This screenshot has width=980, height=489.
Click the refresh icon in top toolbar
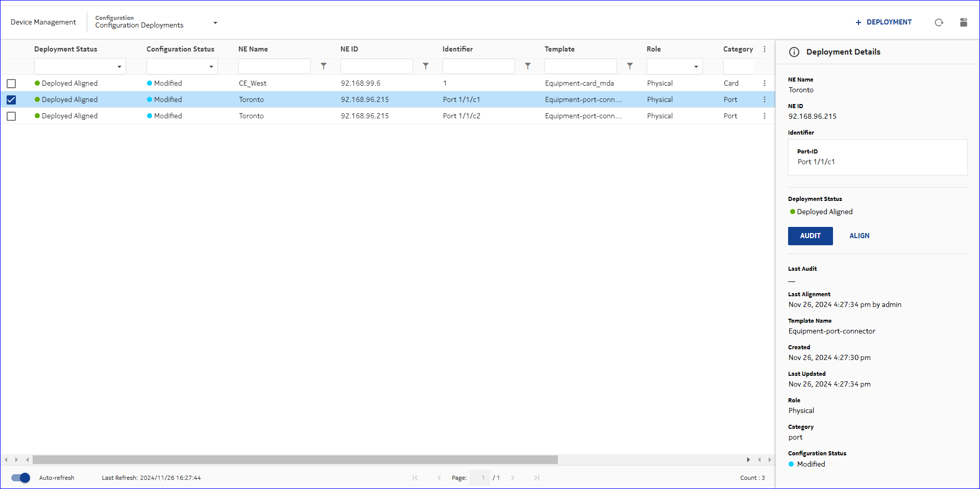[939, 22]
